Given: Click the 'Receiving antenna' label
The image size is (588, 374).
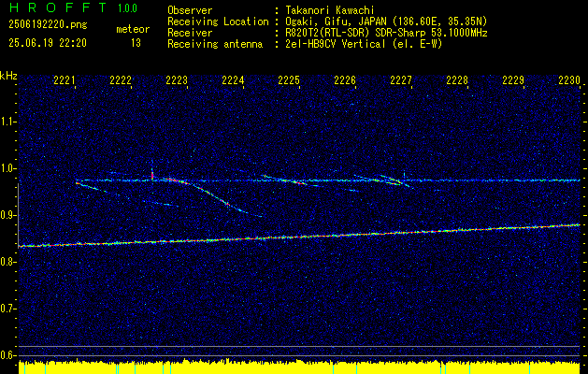Looking at the screenshot, I should pyautogui.click(x=215, y=44).
